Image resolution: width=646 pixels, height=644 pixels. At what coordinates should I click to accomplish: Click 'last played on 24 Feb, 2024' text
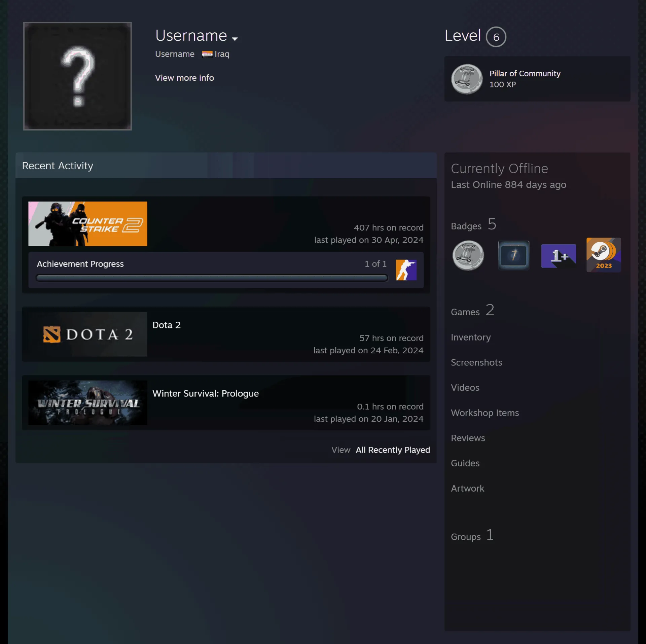pos(368,351)
